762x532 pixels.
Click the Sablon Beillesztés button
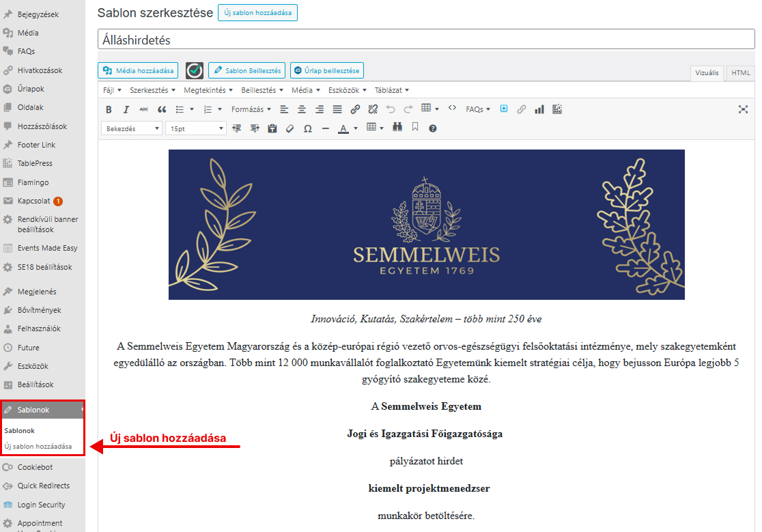pyautogui.click(x=247, y=70)
